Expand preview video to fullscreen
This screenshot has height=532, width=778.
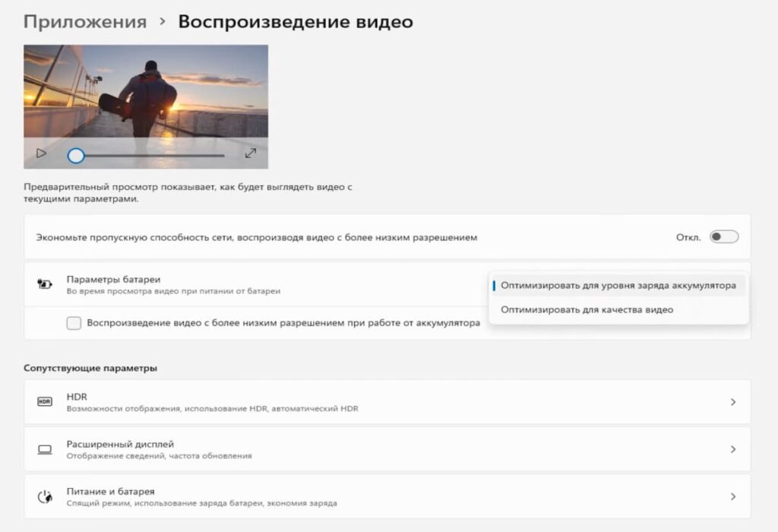(x=251, y=154)
